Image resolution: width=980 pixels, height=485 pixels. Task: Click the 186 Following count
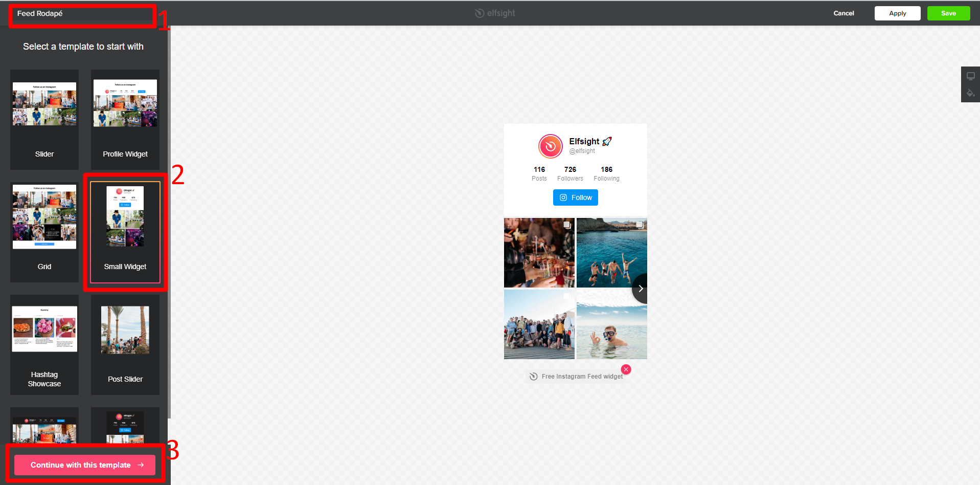tap(606, 173)
